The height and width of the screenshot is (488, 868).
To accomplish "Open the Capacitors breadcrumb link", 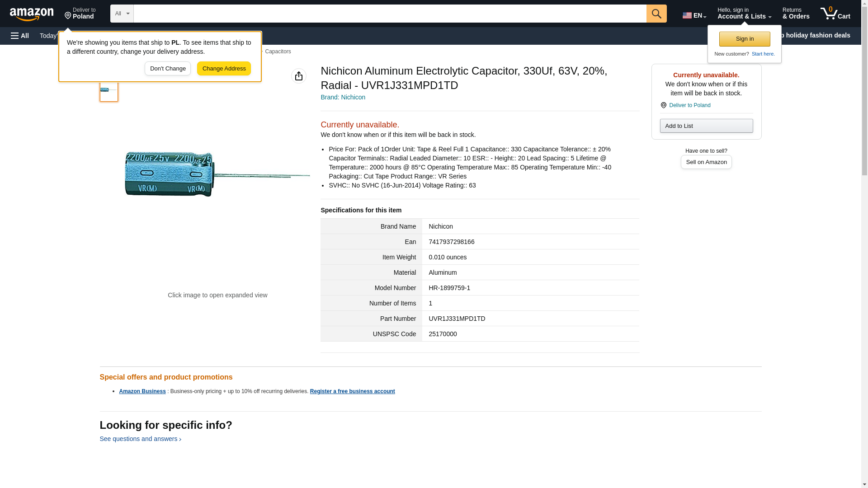I will [278, 52].
